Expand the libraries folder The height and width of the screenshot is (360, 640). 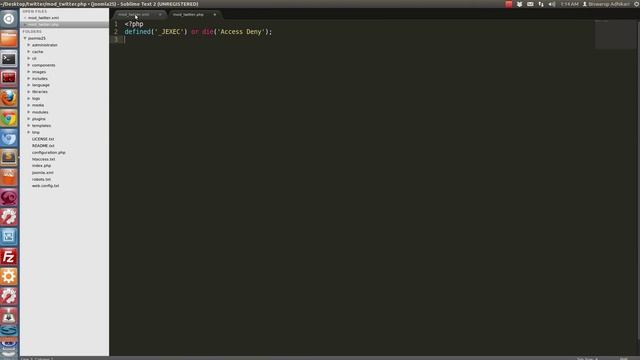pyautogui.click(x=29, y=92)
